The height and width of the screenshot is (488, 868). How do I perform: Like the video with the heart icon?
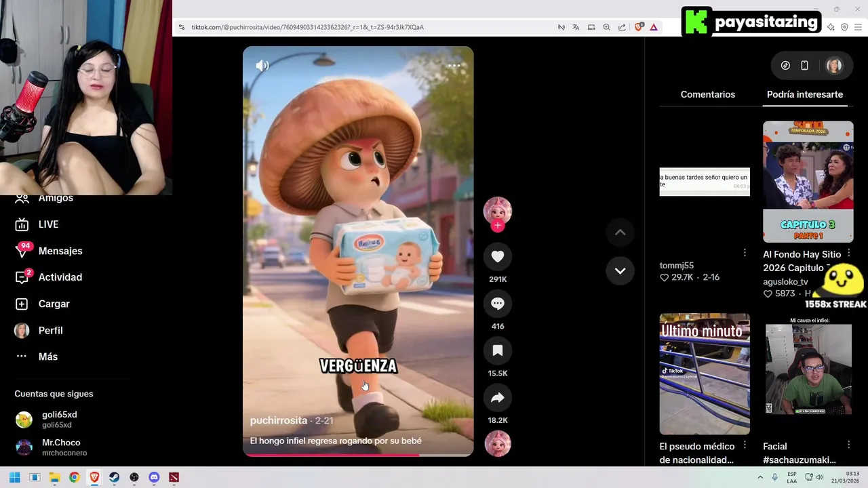coord(497,256)
